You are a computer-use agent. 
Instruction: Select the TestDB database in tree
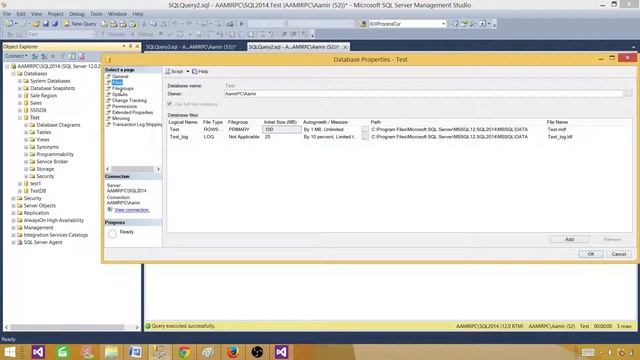[x=38, y=191]
